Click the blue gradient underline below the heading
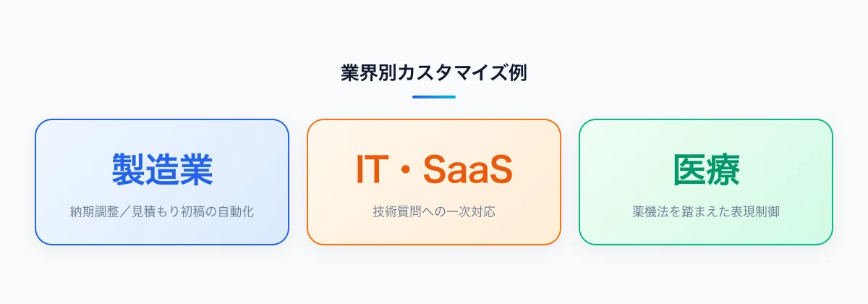 click(x=434, y=96)
